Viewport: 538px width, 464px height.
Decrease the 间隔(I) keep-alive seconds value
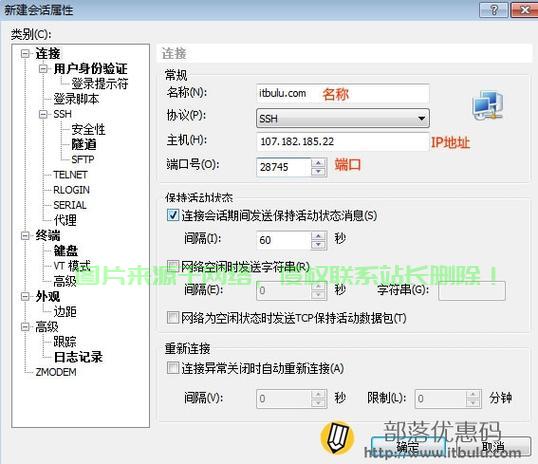coord(318,244)
